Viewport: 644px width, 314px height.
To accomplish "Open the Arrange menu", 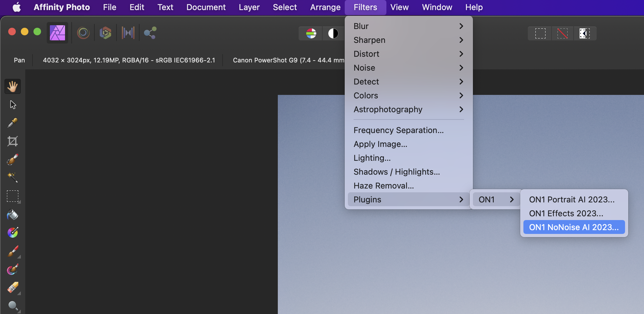I will [x=325, y=7].
